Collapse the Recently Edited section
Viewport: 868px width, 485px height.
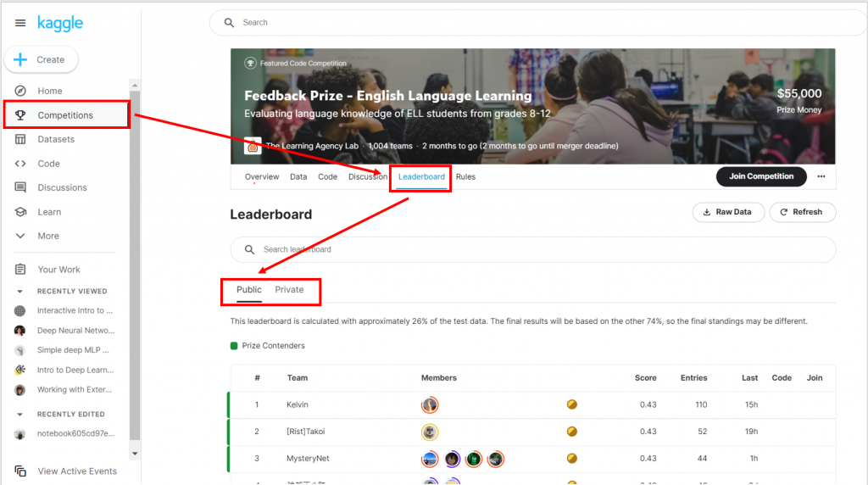coord(20,414)
